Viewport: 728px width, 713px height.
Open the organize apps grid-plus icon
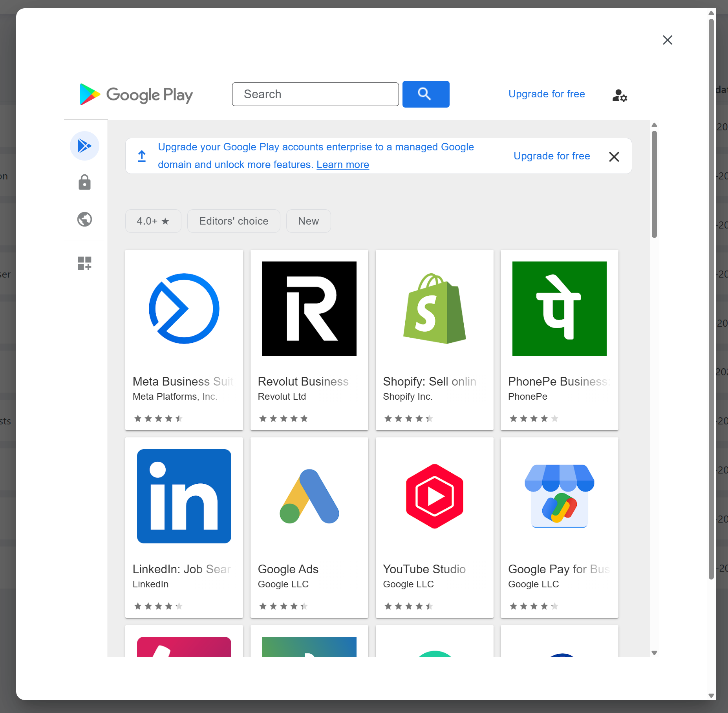[84, 263]
